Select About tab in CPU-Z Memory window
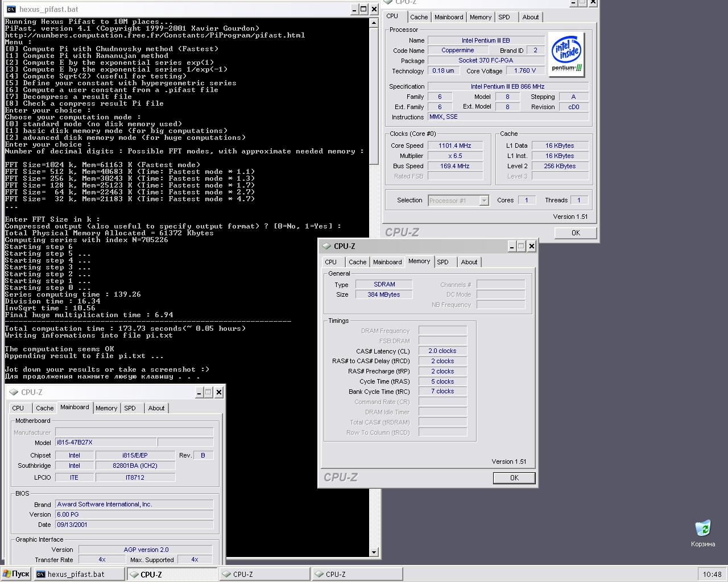 [x=469, y=262]
